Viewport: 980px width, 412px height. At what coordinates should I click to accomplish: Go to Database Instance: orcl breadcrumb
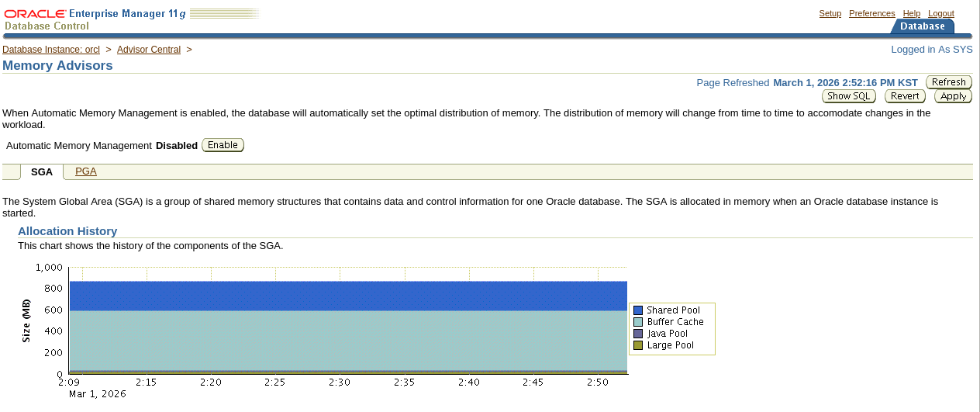(51, 50)
